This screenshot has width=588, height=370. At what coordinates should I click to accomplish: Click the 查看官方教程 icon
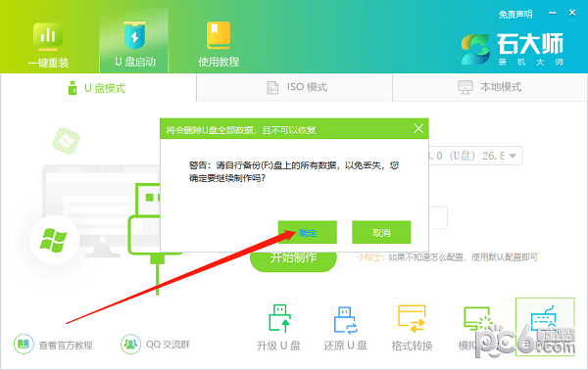point(24,344)
